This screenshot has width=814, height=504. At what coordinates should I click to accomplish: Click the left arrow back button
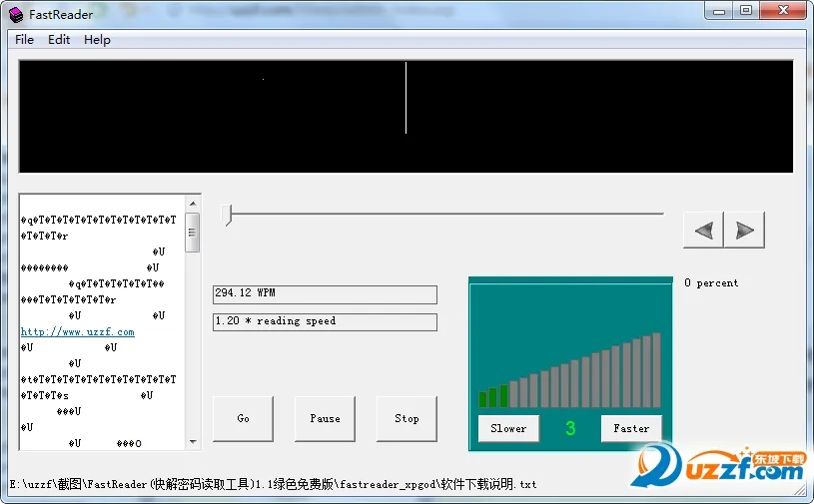pyautogui.click(x=703, y=231)
